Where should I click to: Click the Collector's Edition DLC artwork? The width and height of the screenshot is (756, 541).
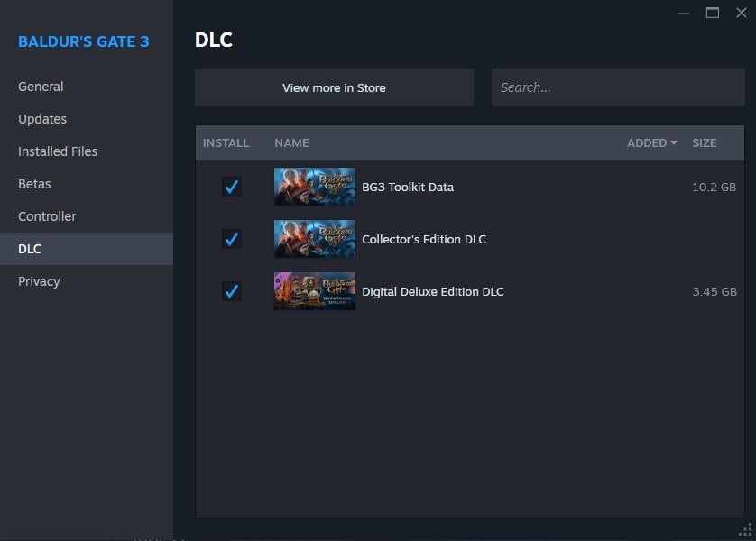[x=314, y=239]
